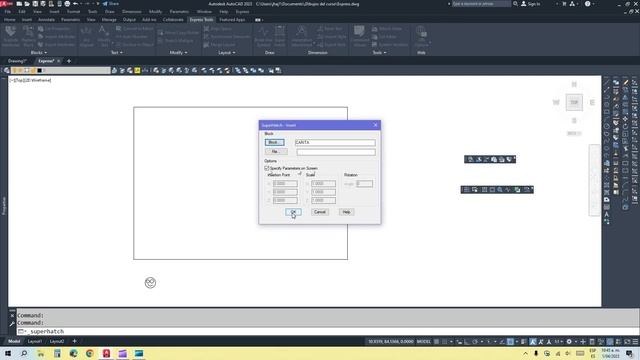The image size is (640, 360).
Task: Switch to the Featured Apps ribbon tab
Action: 232,20
